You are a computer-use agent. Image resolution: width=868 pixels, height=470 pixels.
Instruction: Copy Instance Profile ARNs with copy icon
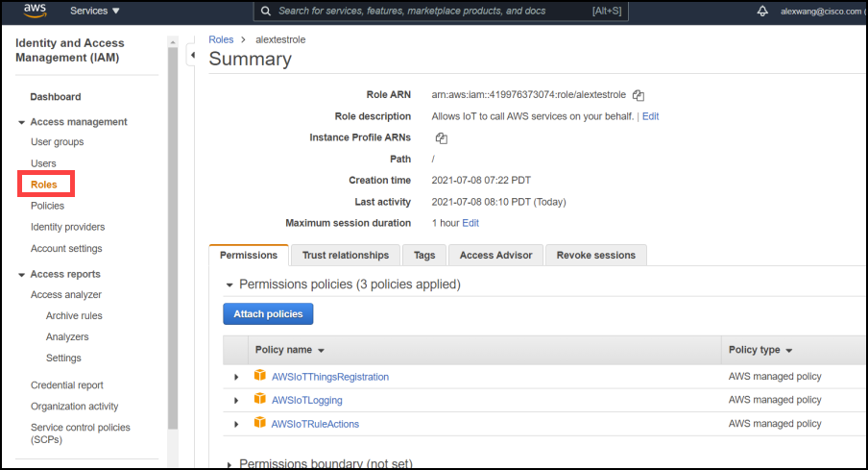441,138
